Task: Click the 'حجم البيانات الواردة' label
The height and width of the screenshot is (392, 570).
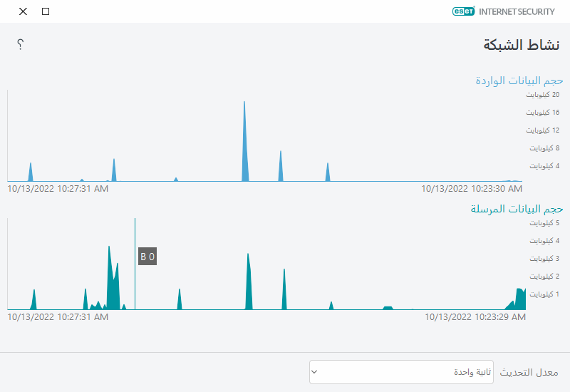Action: [x=519, y=81]
